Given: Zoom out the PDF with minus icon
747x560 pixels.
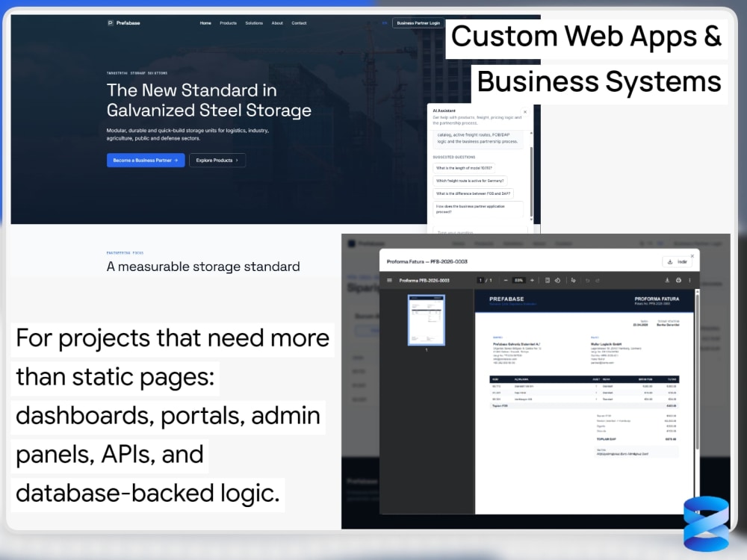Looking at the screenshot, I should click(x=506, y=281).
